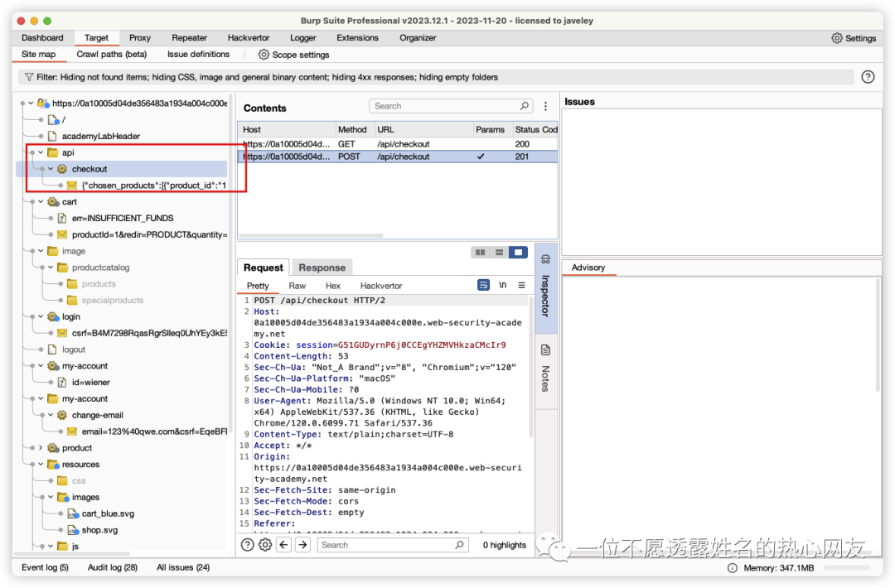Select tabbed request/response layout icon
The image size is (895, 588).
pos(518,252)
